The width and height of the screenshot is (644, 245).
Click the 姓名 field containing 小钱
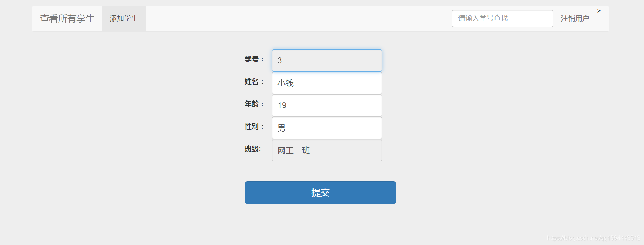coord(326,83)
